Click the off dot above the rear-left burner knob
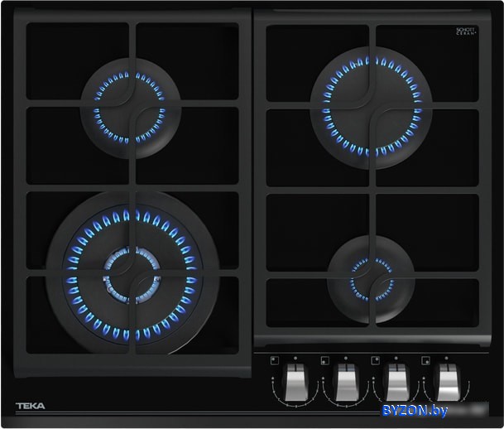Screen dimensions: 504x429 [x=295, y=358]
